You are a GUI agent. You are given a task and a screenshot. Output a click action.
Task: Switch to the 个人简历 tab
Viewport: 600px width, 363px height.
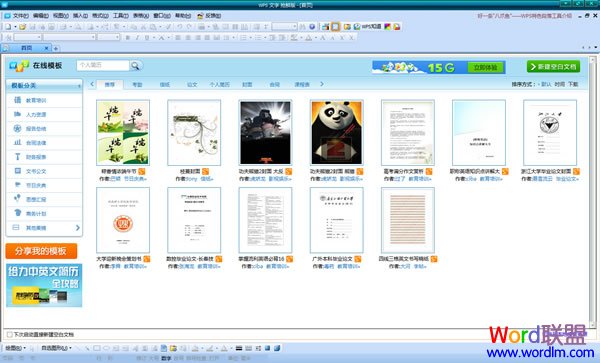219,85
